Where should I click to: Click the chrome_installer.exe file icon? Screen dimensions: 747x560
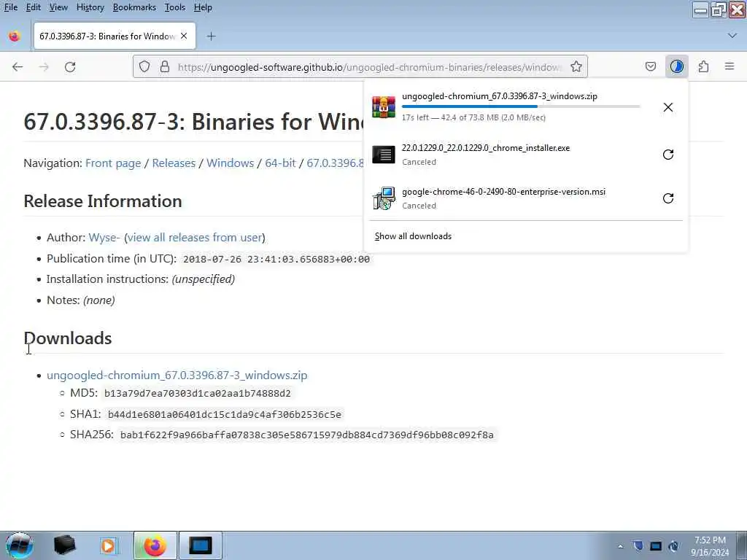point(384,155)
